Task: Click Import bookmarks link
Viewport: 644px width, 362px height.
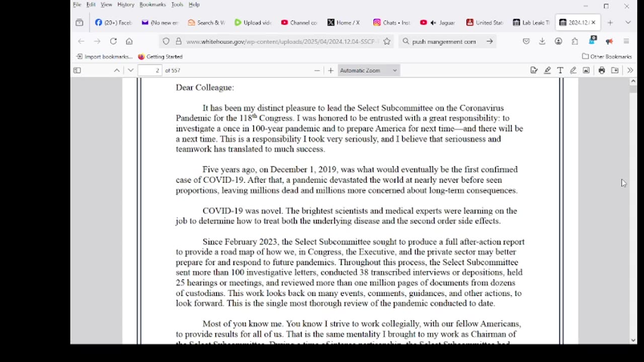Action: [105, 57]
